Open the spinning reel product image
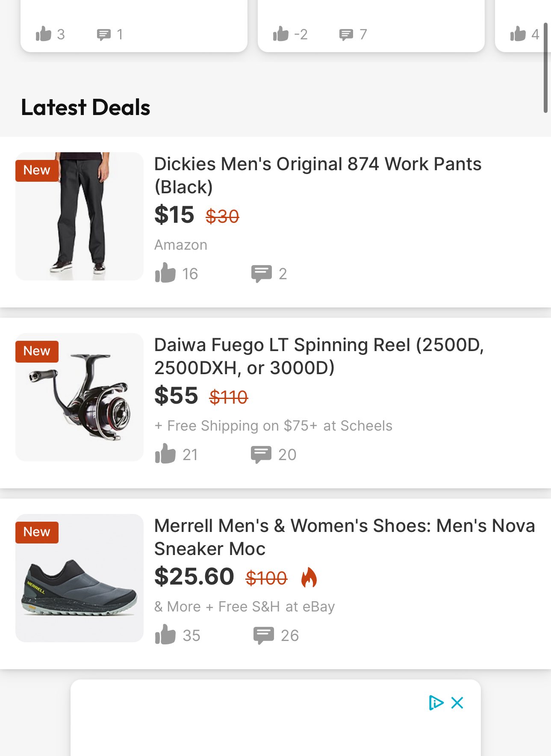551x756 pixels. point(80,397)
